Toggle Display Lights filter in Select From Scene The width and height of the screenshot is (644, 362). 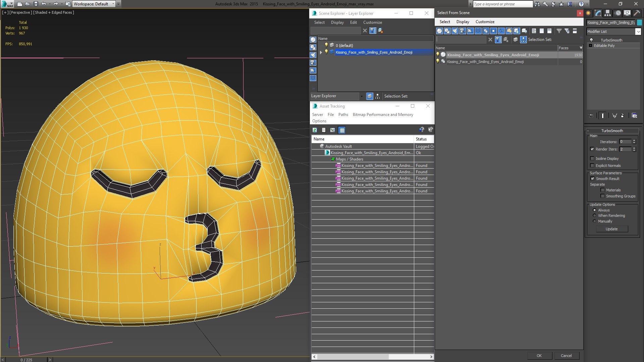[455, 31]
